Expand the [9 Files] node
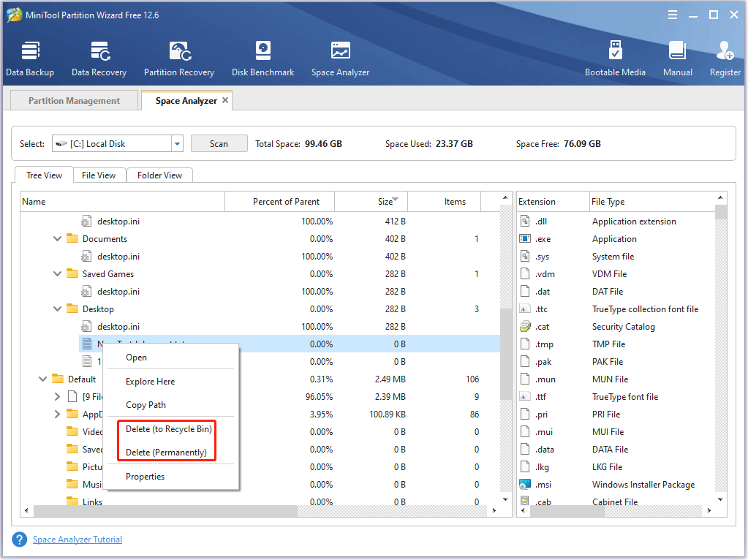748x560 pixels. (57, 396)
